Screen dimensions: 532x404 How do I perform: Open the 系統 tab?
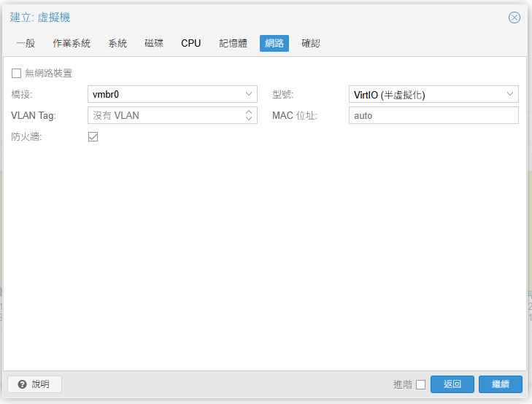click(x=117, y=43)
